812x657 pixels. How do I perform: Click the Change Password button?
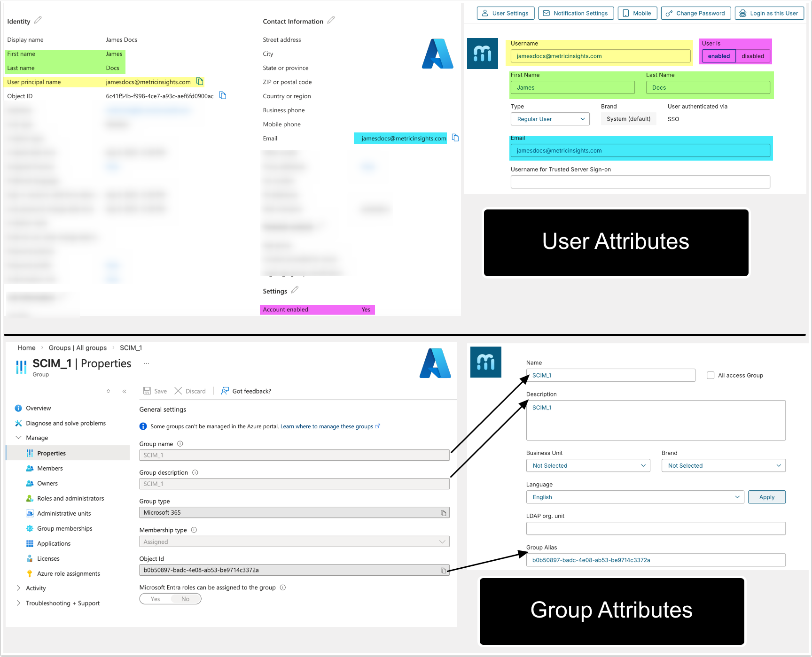click(x=696, y=13)
